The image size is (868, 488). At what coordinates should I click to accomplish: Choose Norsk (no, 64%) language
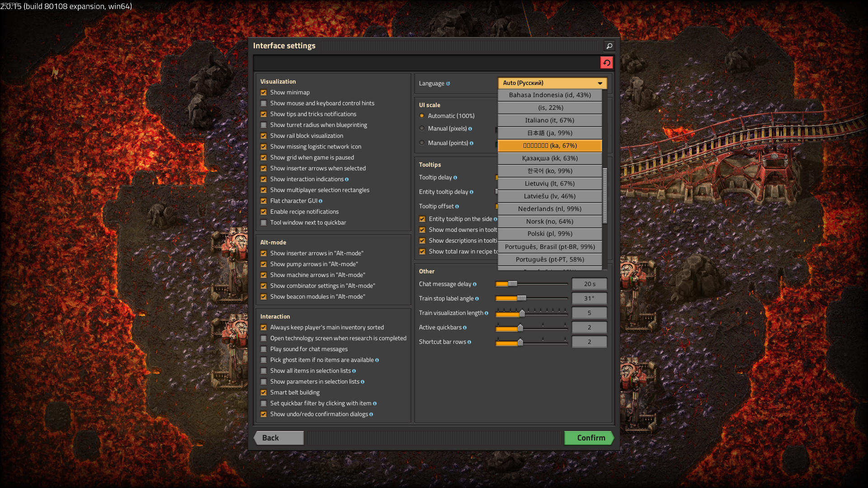pyautogui.click(x=550, y=221)
